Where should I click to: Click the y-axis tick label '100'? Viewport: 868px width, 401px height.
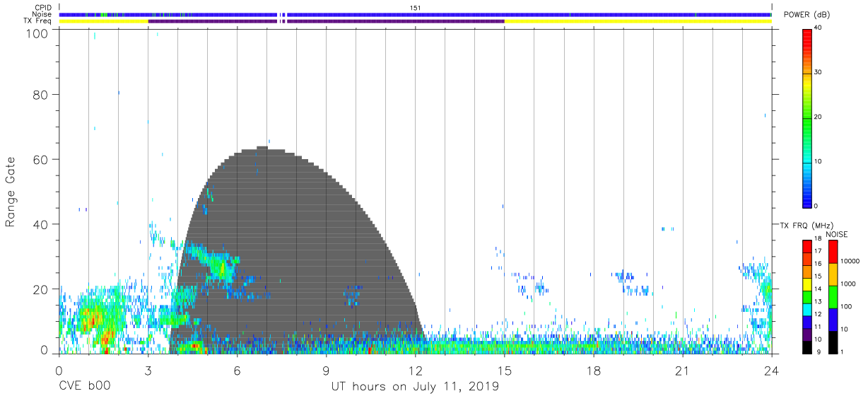click(37, 33)
